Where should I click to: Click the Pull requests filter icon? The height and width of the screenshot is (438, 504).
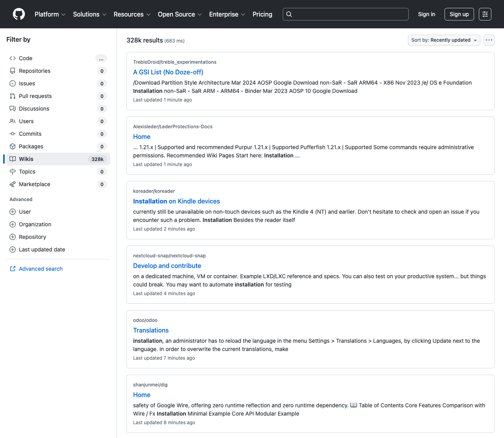[13, 96]
